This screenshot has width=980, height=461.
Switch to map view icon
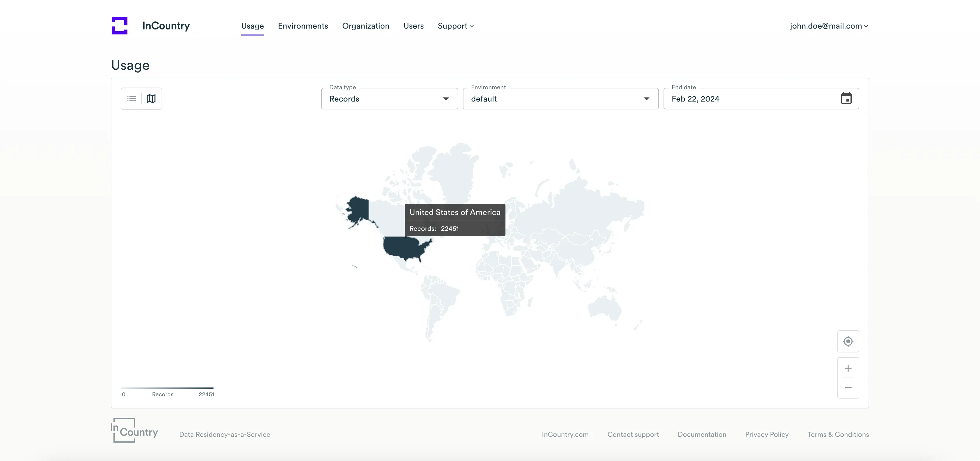151,99
